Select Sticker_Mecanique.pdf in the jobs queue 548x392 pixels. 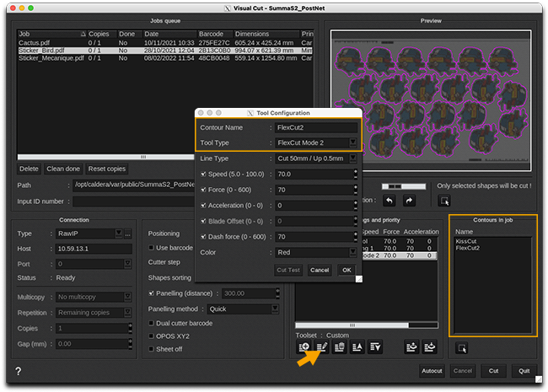(x=51, y=58)
